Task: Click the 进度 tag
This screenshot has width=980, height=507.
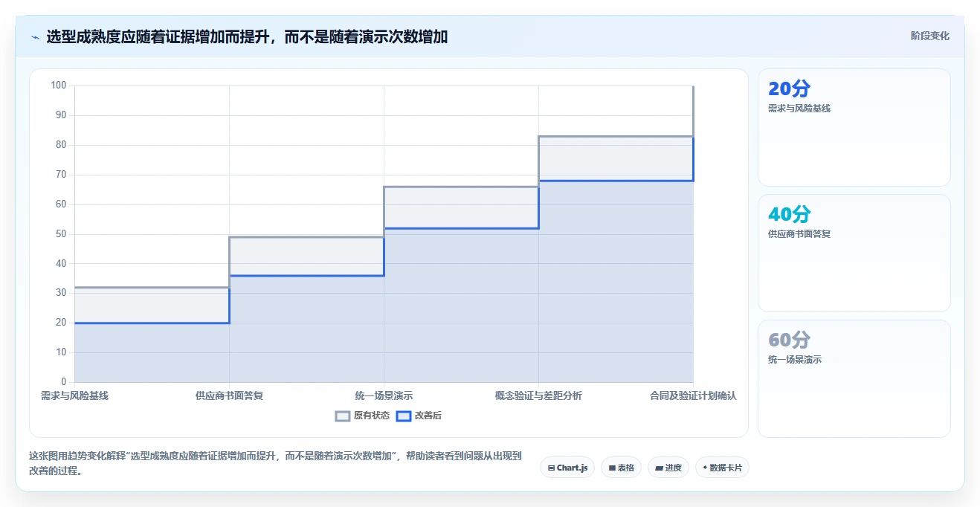Action: [x=668, y=468]
